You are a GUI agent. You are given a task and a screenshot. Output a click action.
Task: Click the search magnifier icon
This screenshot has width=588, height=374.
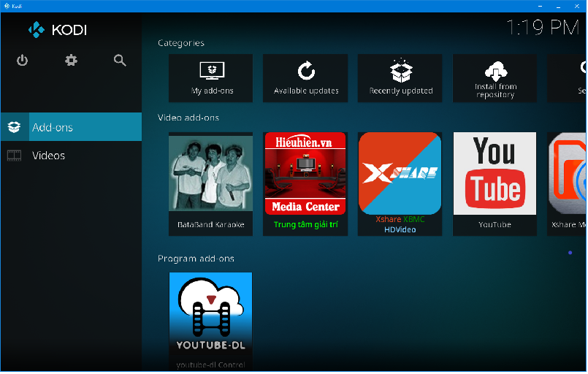click(x=120, y=61)
